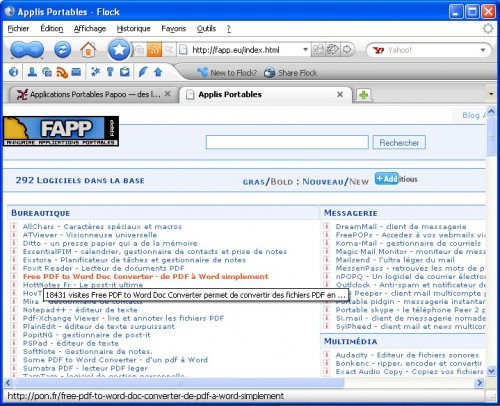Click in the page search input field
This screenshot has width=500, height=406.
[287, 142]
